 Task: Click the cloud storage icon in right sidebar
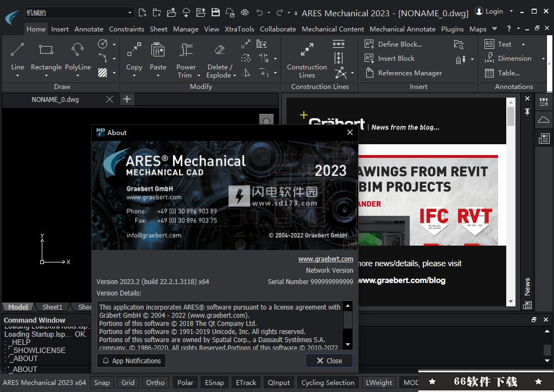(x=544, y=120)
